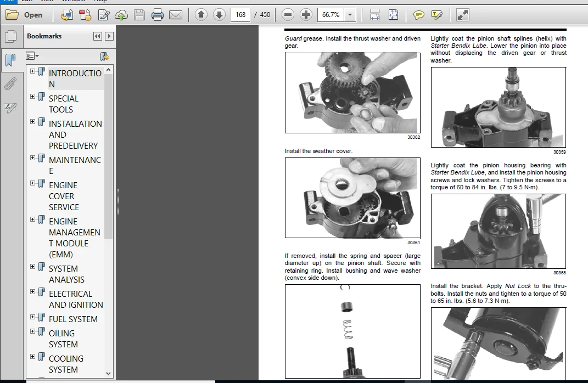Open the MAINTENANCE bookmark
The height and width of the screenshot is (383, 588).
point(75,165)
